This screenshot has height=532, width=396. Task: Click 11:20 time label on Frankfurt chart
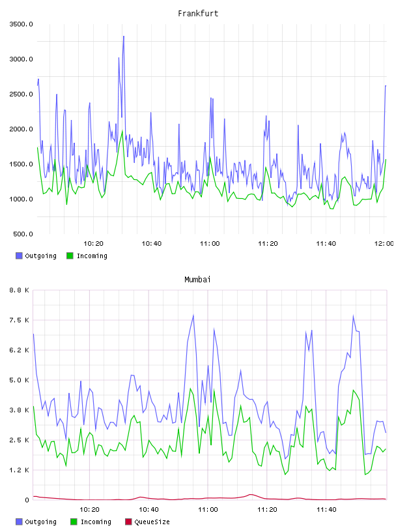pos(268,244)
